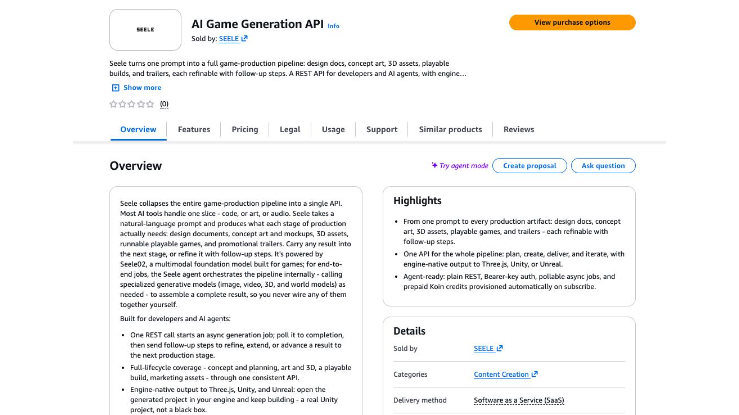Open the (0) reviews count link

164,104
